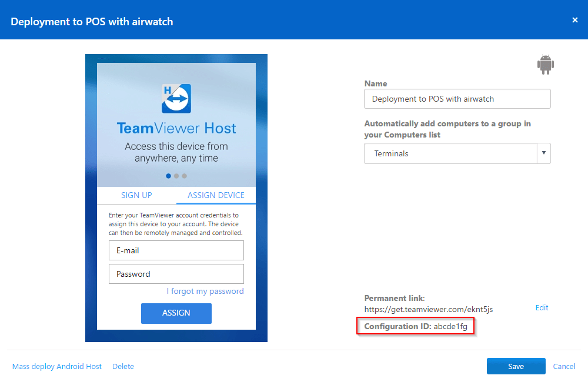
Task: Click Cancel to discard changes
Action: coord(564,366)
